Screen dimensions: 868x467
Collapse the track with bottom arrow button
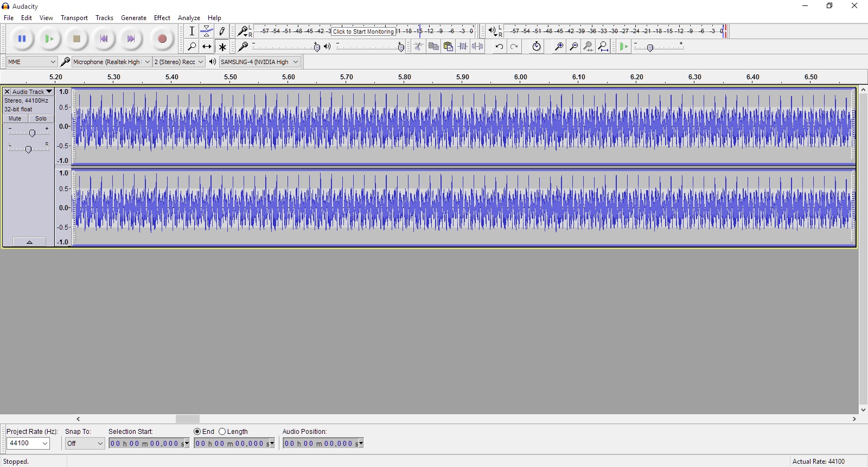pos(29,242)
